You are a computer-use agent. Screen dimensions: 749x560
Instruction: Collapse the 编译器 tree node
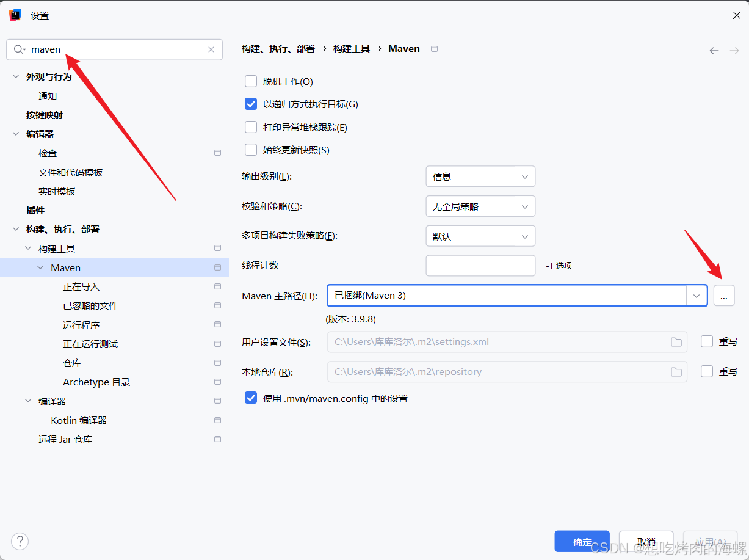point(28,401)
